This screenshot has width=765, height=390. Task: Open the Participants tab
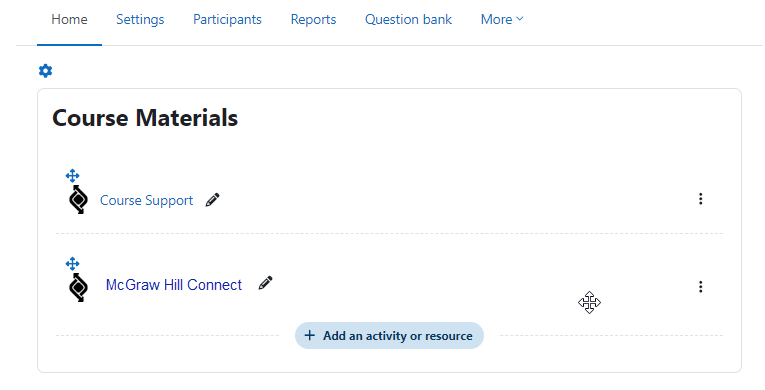click(227, 20)
